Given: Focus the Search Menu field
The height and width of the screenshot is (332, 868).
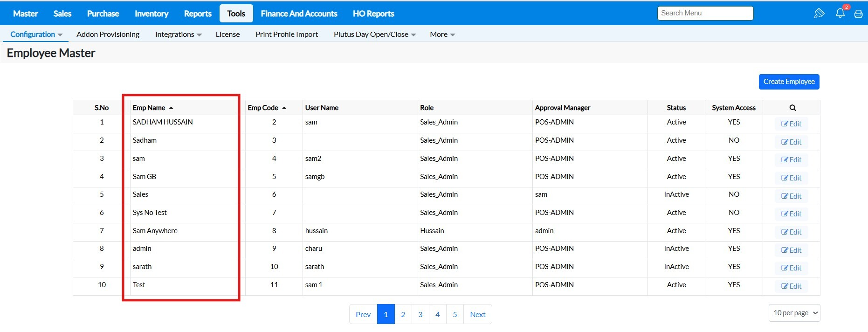Looking at the screenshot, I should pos(705,13).
